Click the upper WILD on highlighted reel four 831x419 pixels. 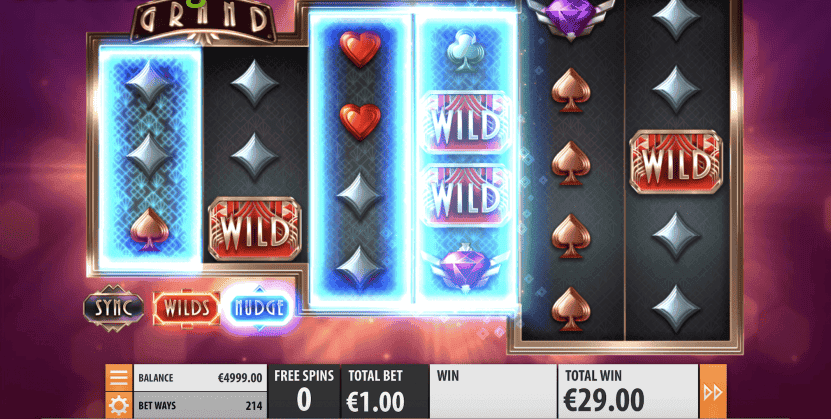tap(465, 122)
